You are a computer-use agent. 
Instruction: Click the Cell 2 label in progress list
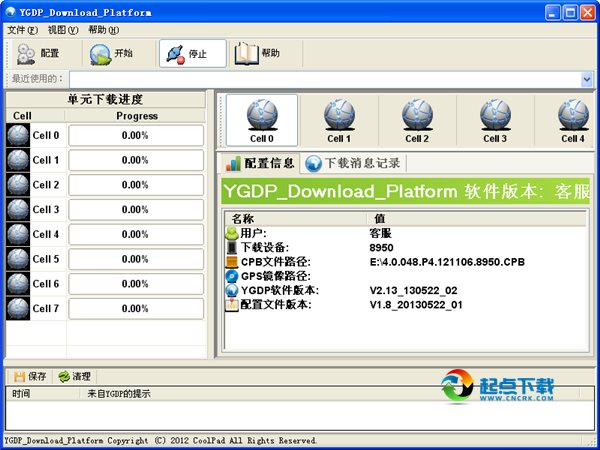[x=46, y=185]
